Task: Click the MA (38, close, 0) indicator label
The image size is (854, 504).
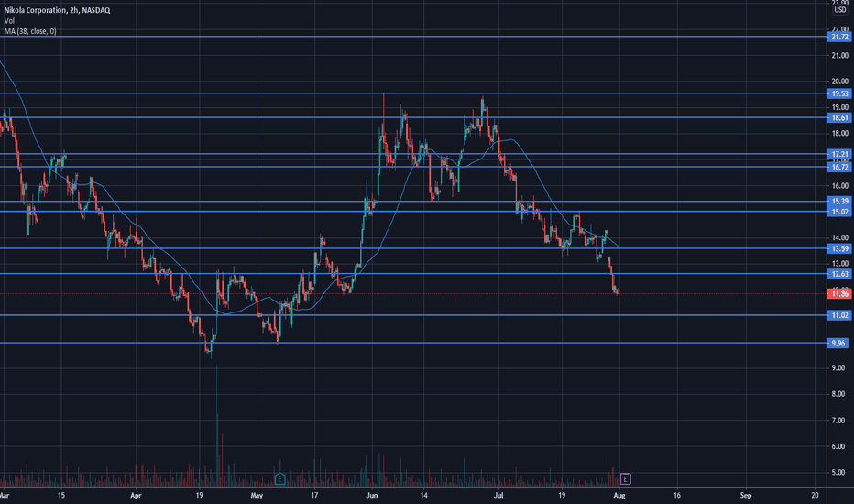Action: pyautogui.click(x=30, y=31)
